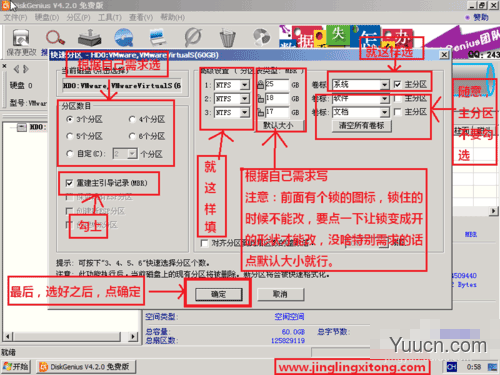Open the 查看(V) menu
The image size is (500, 375).
point(141,17)
